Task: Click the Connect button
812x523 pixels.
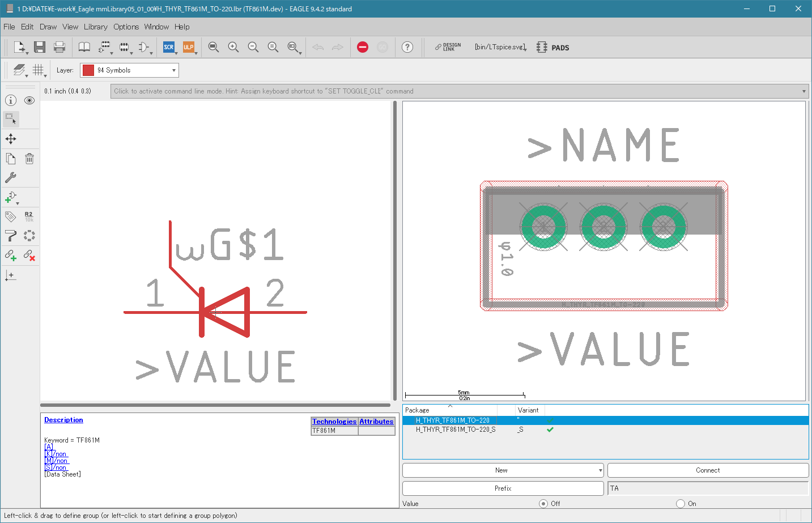Action: point(708,470)
